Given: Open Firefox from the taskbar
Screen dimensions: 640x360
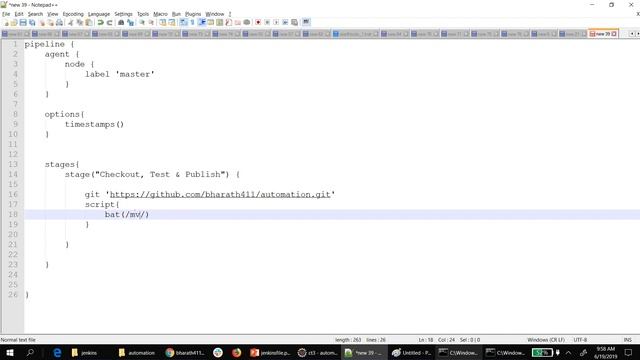Looking at the screenshot, I should (x=236, y=353).
